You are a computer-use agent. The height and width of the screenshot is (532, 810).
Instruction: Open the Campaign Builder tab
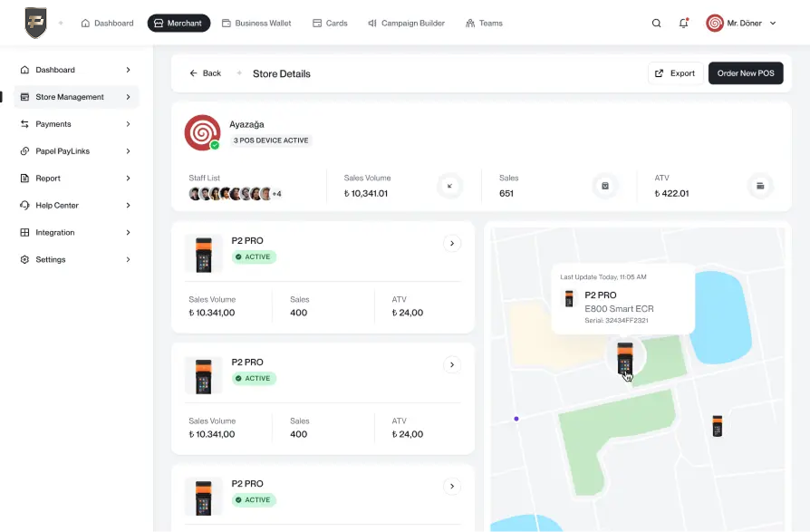click(x=406, y=24)
